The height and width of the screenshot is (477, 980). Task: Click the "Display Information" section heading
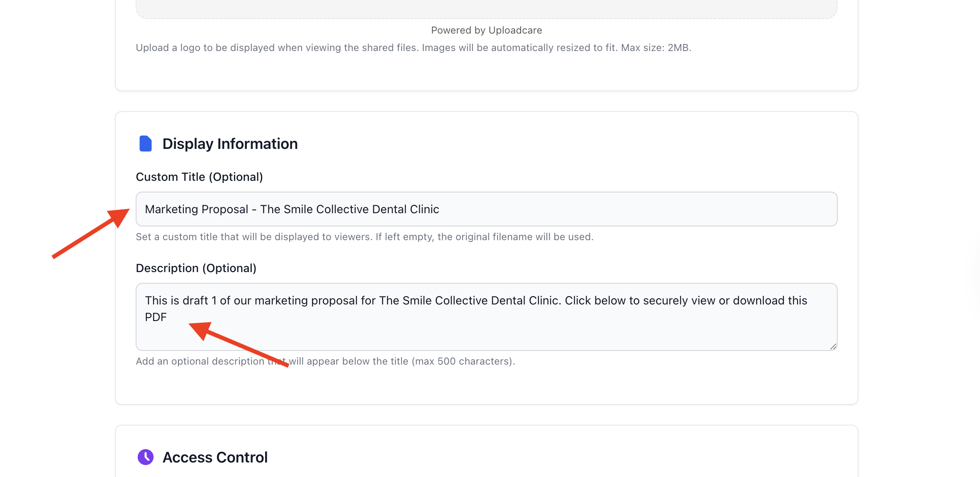(x=230, y=144)
